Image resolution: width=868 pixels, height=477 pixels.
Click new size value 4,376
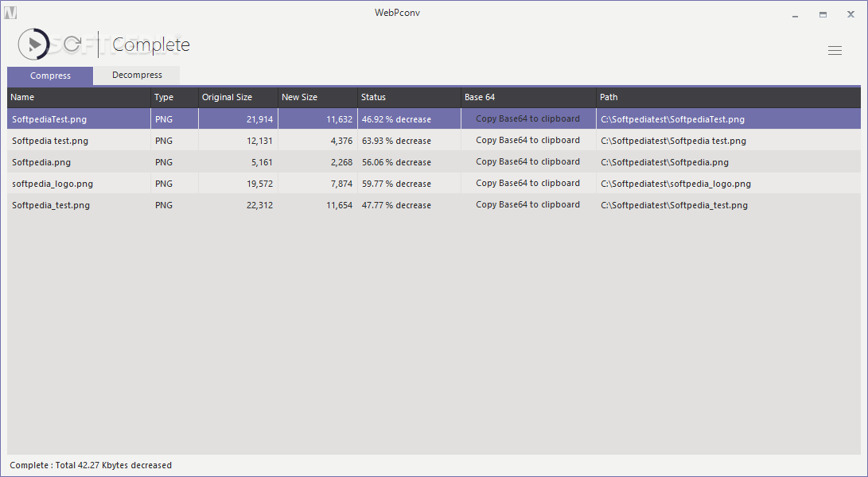click(x=341, y=141)
